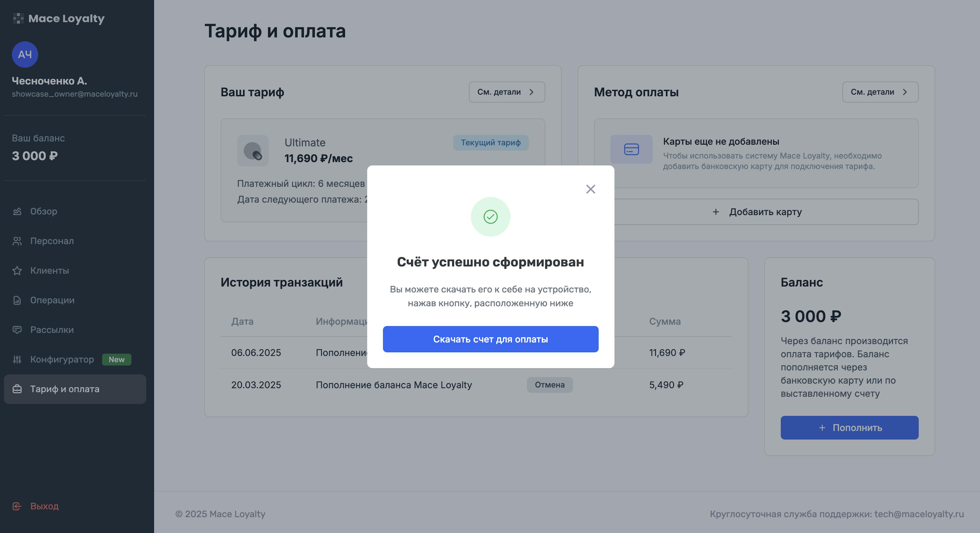Click the '11,690 ₽/мес' tariff price
The height and width of the screenshot is (533, 980).
(x=318, y=159)
